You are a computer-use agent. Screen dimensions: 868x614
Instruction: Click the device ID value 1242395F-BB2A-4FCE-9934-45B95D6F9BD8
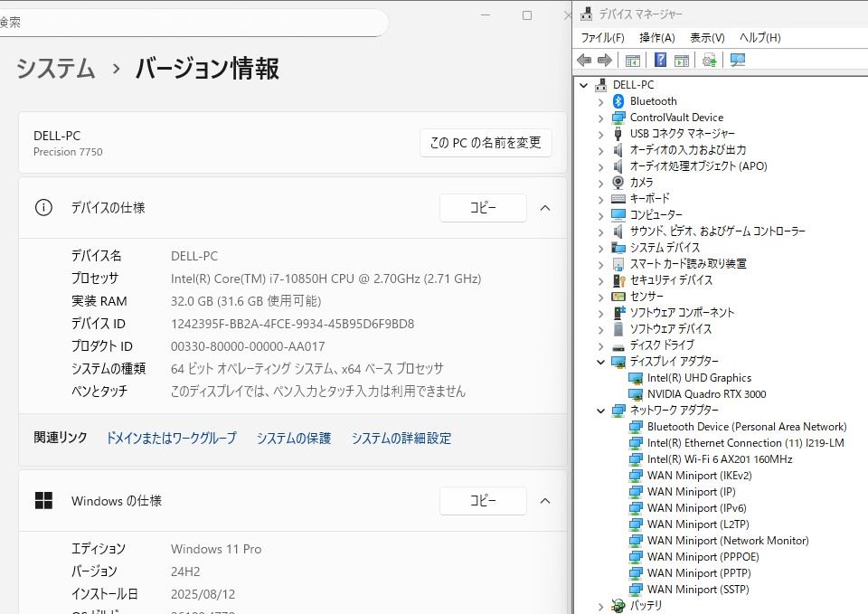click(292, 324)
